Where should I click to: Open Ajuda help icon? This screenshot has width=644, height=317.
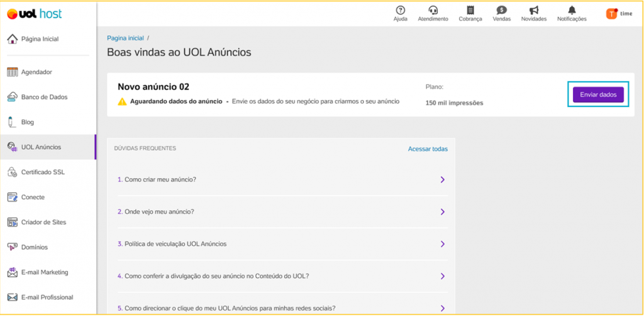[401, 10]
